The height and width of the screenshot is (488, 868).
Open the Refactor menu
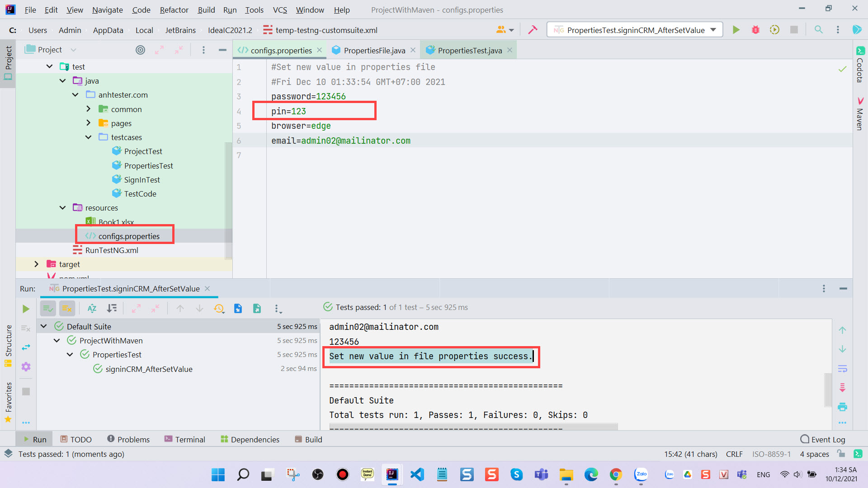tap(174, 9)
